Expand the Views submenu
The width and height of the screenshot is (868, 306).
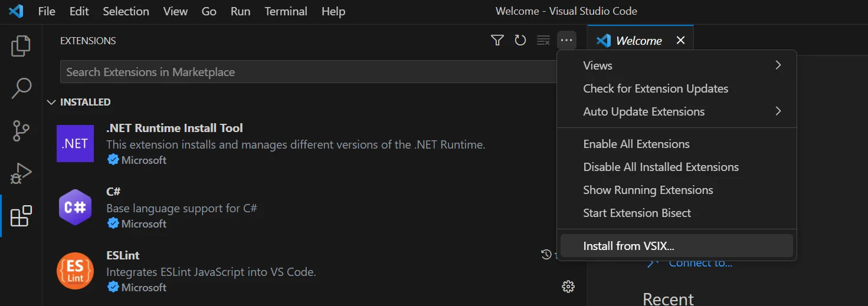[677, 65]
